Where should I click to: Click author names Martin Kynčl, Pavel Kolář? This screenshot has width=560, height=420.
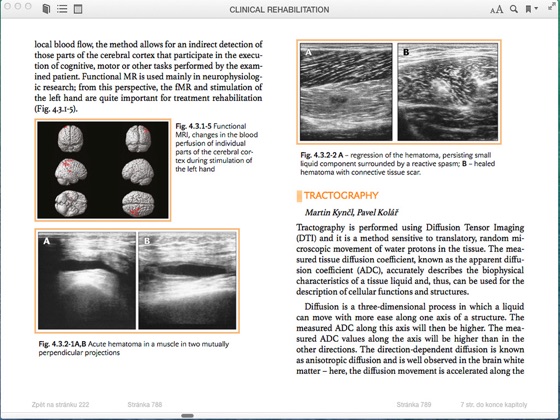click(x=351, y=212)
